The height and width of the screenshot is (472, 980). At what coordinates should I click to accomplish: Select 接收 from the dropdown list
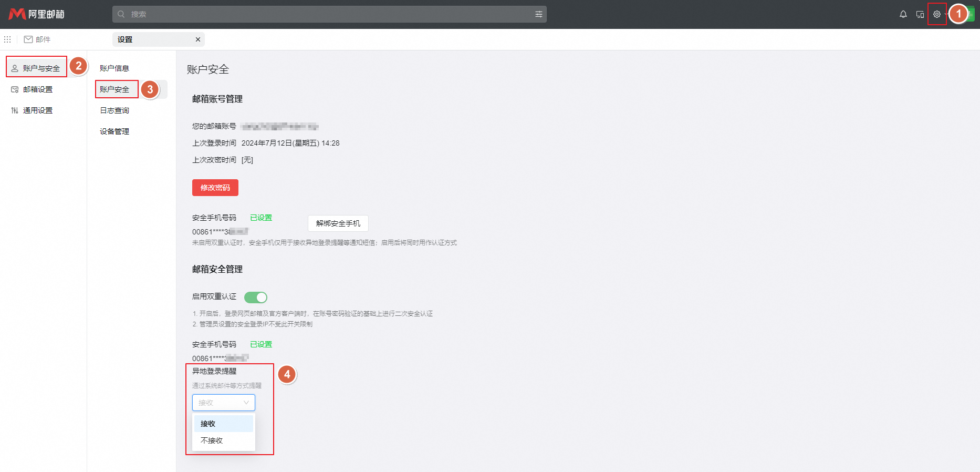tap(224, 424)
